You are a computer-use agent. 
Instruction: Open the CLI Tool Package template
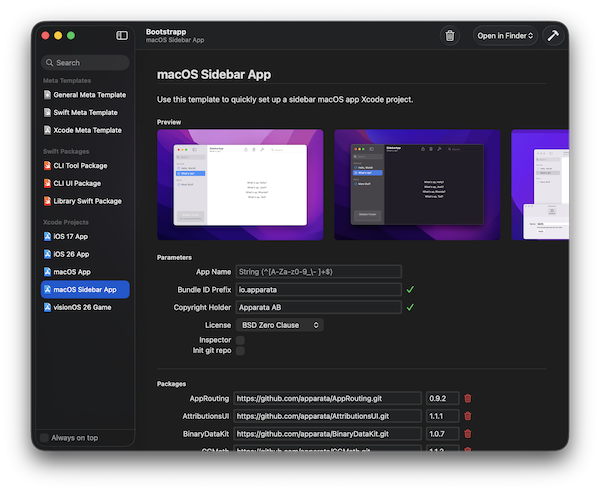pos(81,166)
